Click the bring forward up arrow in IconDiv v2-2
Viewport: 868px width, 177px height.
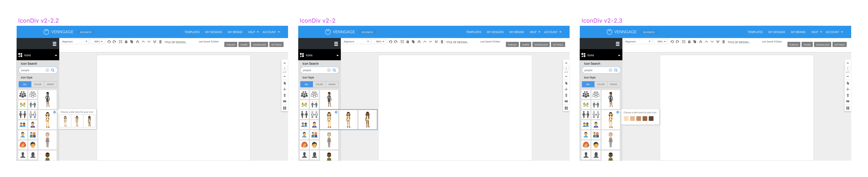[x=425, y=42]
